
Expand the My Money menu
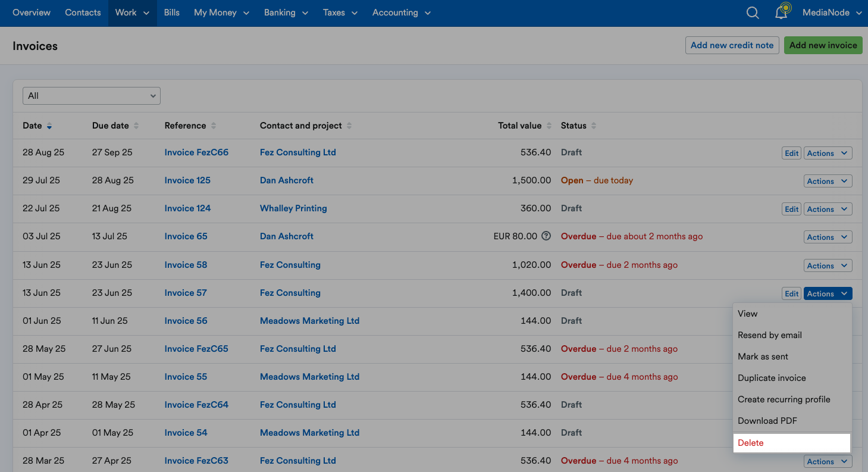point(222,12)
